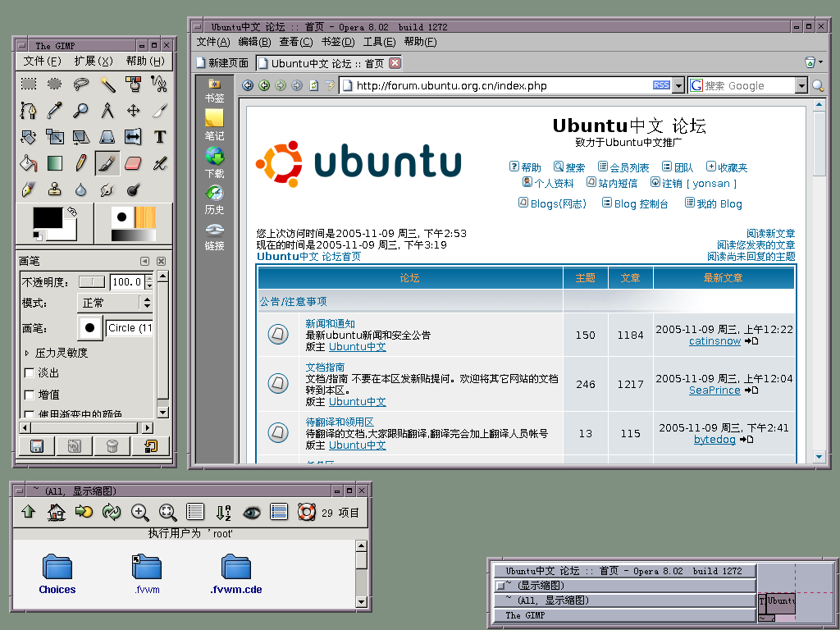
Task: Select the Eraser tool in GIMP
Action: pos(134,163)
